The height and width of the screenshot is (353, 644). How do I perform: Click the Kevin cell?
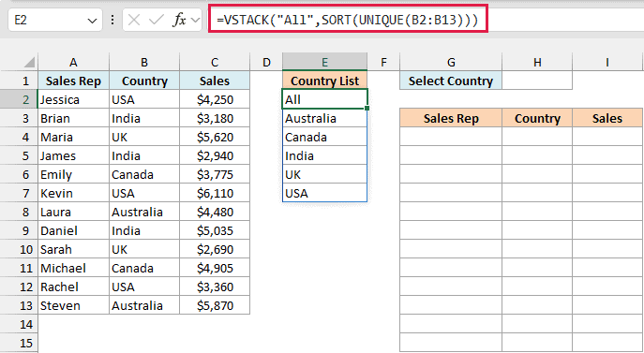73,193
